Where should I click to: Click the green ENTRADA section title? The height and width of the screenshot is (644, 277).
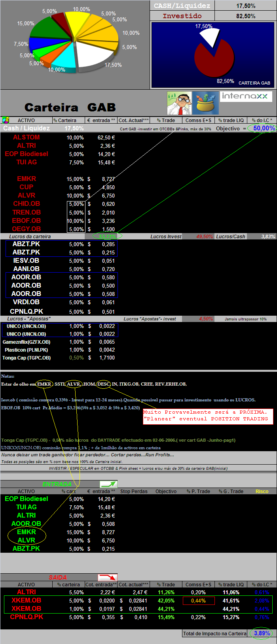click(x=57, y=484)
